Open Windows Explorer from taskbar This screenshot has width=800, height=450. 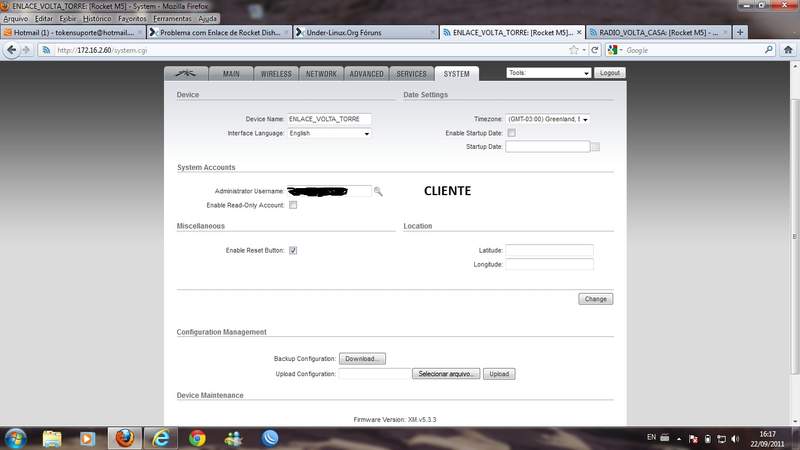tap(52, 438)
